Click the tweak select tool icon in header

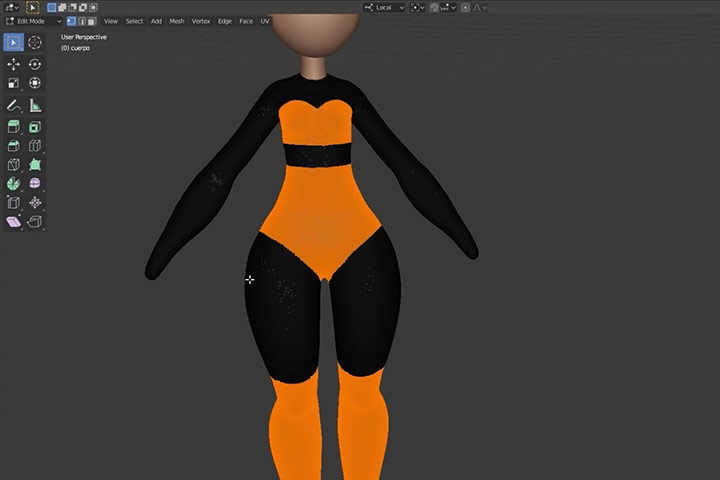(32, 7)
